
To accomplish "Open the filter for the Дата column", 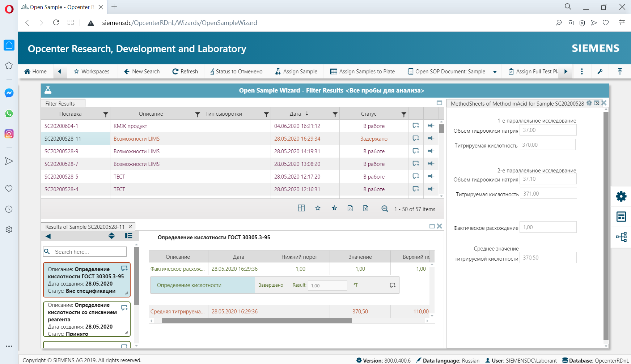I will pyautogui.click(x=335, y=114).
